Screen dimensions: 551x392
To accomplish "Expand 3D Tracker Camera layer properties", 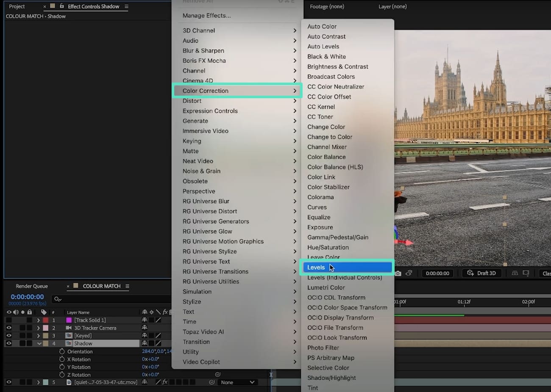I will (38, 328).
